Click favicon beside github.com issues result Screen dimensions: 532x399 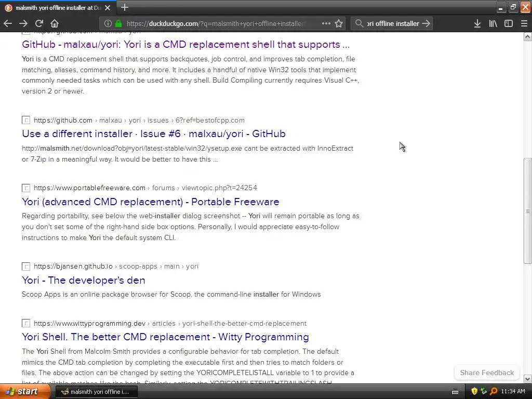[x=26, y=120]
